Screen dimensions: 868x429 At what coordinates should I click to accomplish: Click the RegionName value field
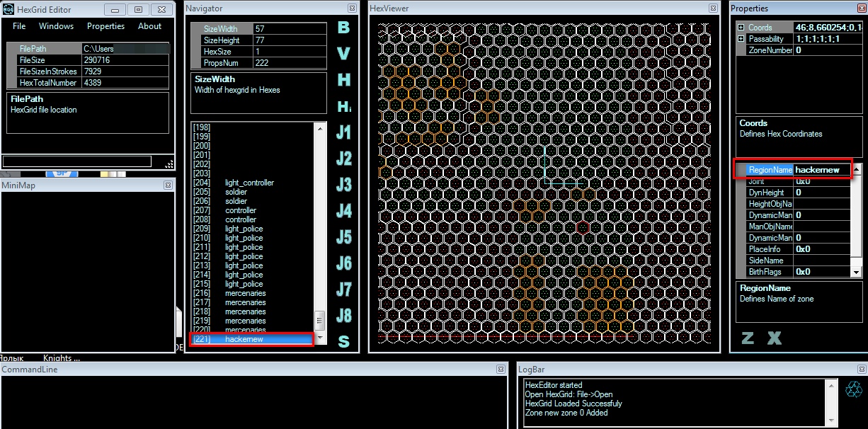820,170
